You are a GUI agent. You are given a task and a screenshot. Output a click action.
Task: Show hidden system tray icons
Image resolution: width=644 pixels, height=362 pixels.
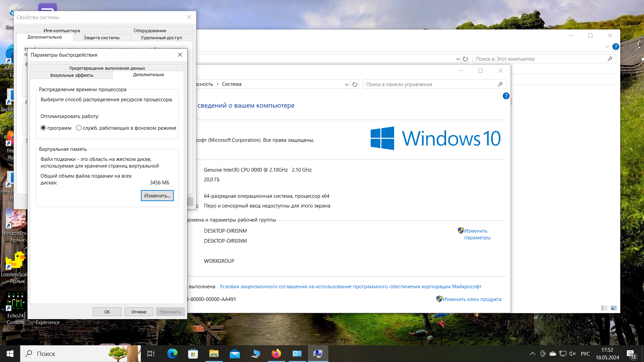532,354
